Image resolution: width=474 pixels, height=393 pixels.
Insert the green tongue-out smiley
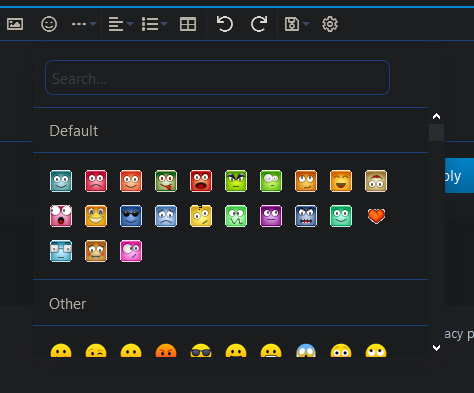pos(166,181)
